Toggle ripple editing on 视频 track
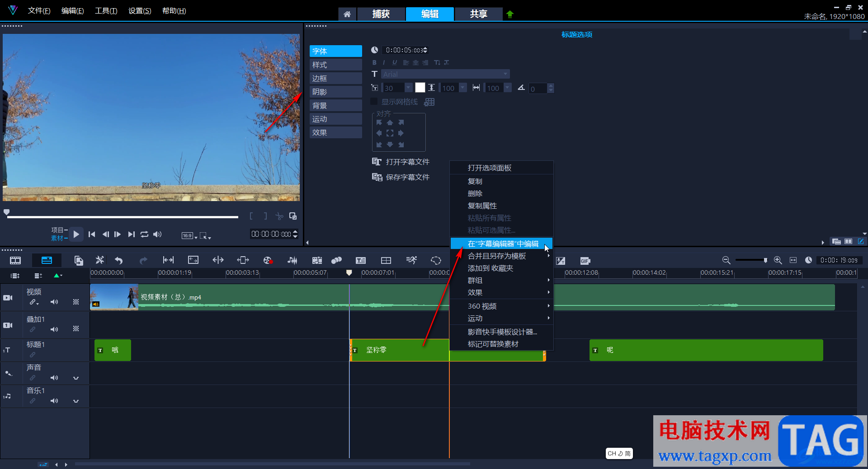Viewport: 868px width, 469px height. (34, 302)
